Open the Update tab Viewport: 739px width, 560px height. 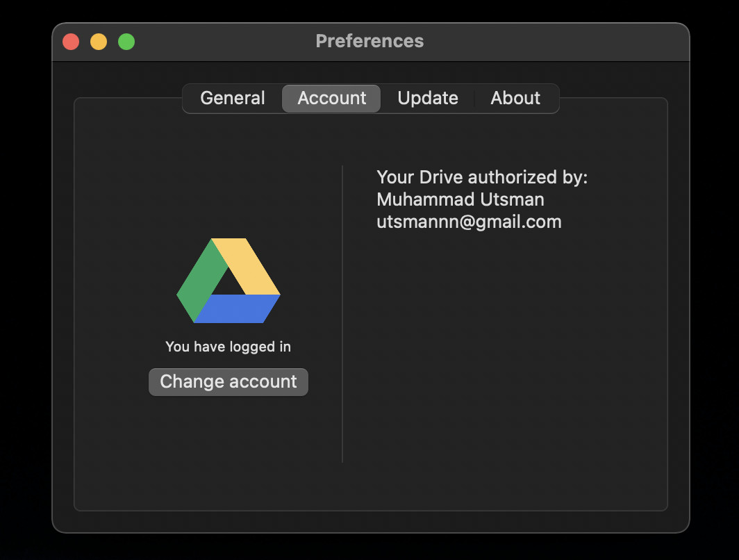coord(427,98)
